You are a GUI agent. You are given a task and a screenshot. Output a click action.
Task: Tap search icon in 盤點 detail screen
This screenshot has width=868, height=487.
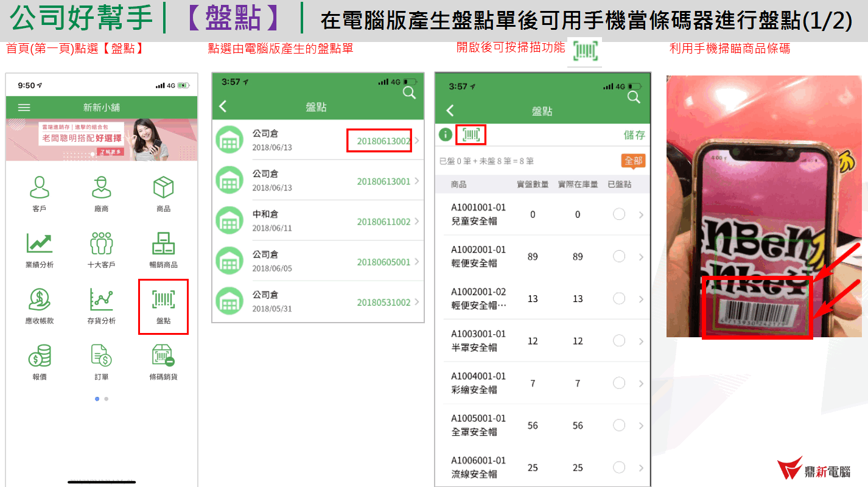634,97
